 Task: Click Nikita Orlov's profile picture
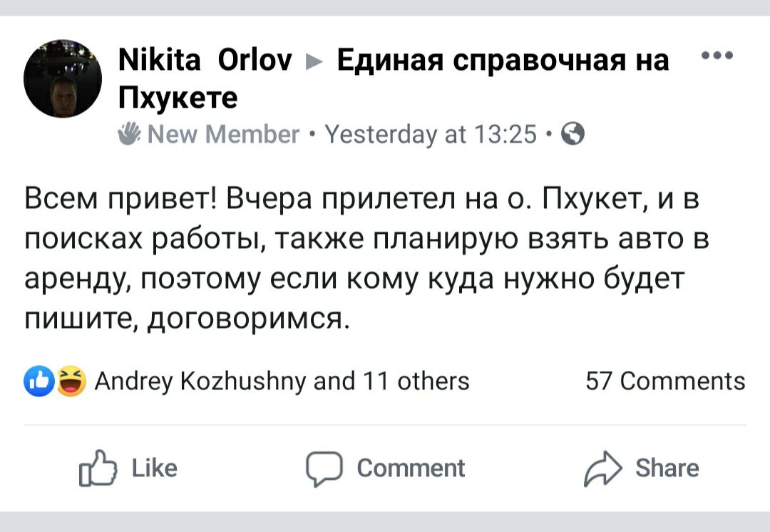[63, 78]
